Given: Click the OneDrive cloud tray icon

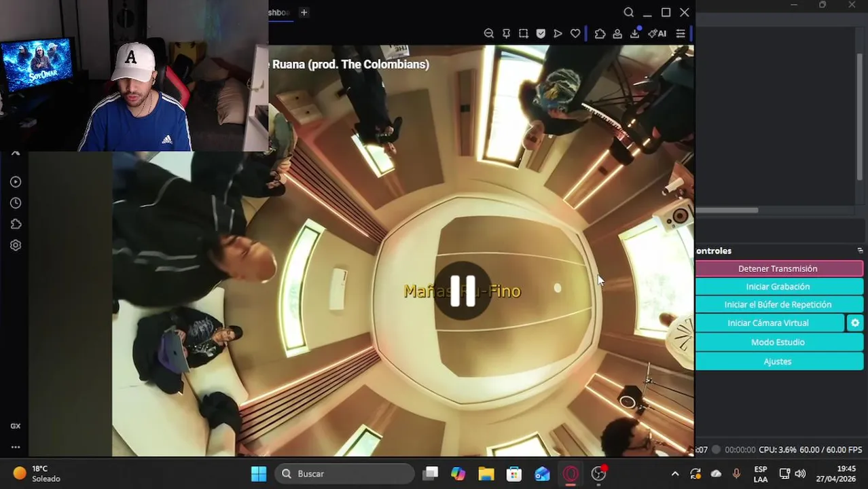Looking at the screenshot, I should (716, 474).
